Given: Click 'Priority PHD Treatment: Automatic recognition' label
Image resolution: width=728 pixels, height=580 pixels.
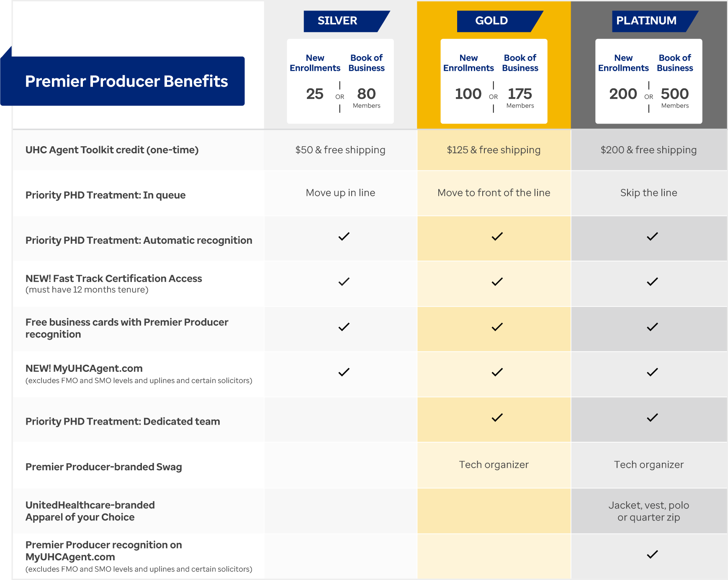Looking at the screenshot, I should pyautogui.click(x=139, y=240).
